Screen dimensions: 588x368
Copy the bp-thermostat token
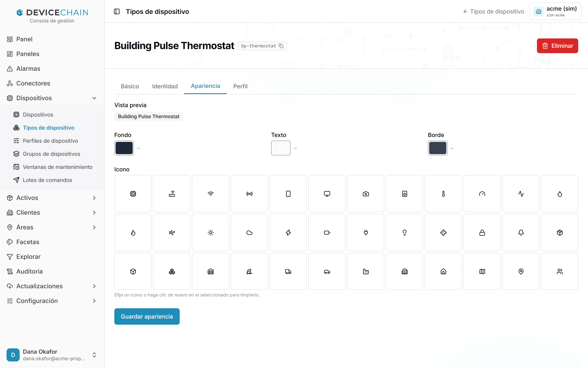(281, 46)
